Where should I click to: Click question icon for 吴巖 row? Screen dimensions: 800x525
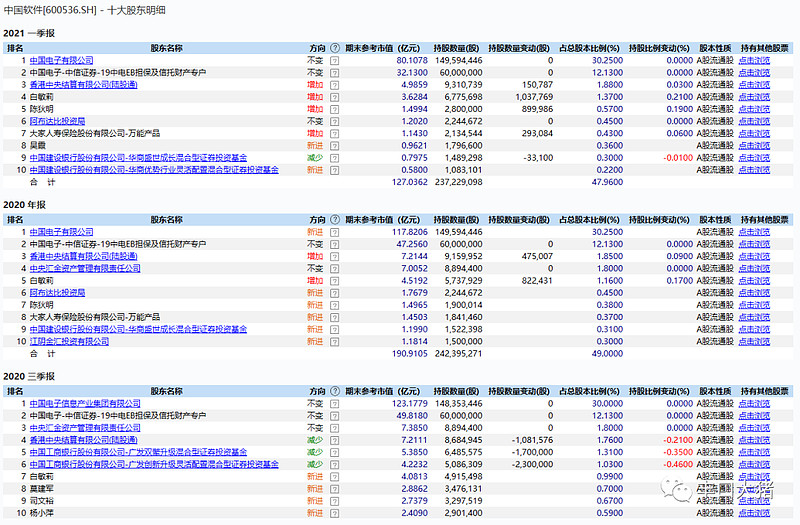pos(334,145)
